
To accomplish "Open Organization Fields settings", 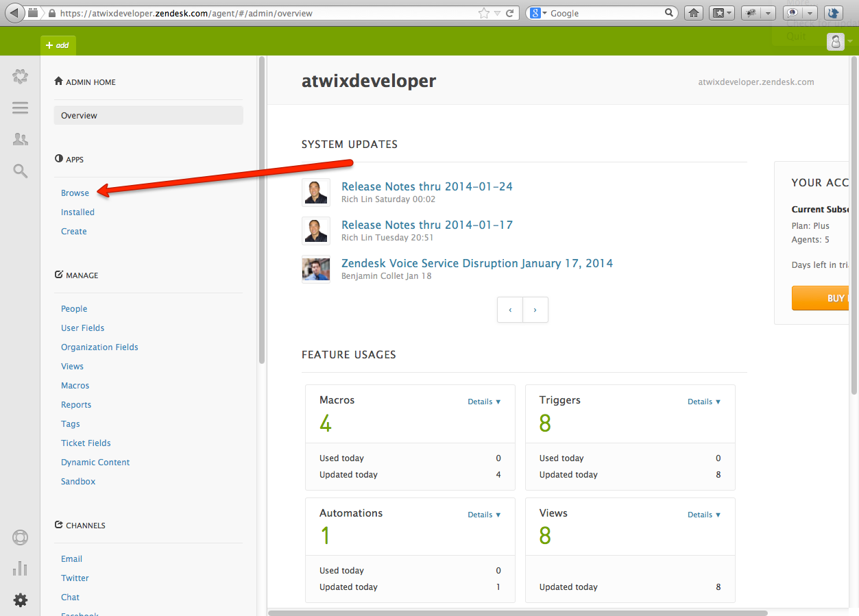I will click(x=99, y=347).
